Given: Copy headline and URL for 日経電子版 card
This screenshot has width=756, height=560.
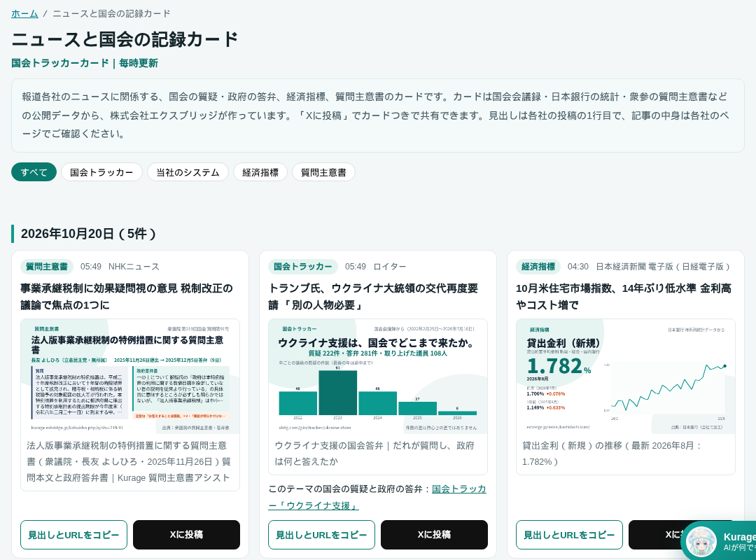Looking at the screenshot, I should [569, 534].
